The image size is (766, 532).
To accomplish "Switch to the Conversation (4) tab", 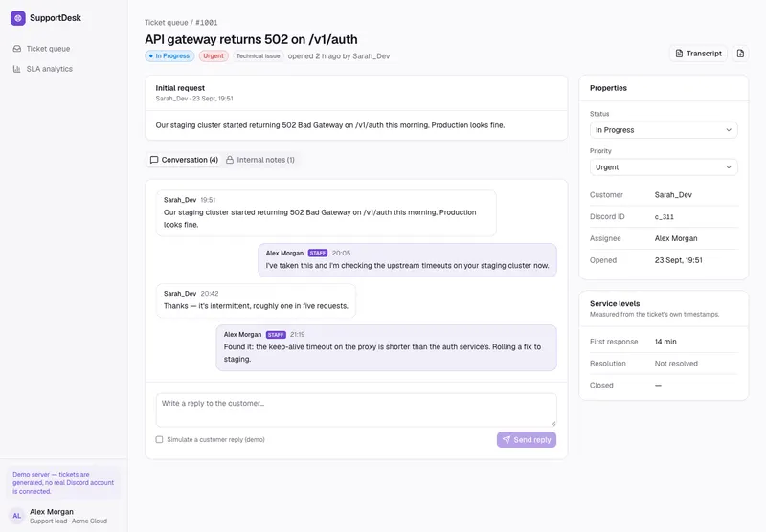I will (184, 160).
